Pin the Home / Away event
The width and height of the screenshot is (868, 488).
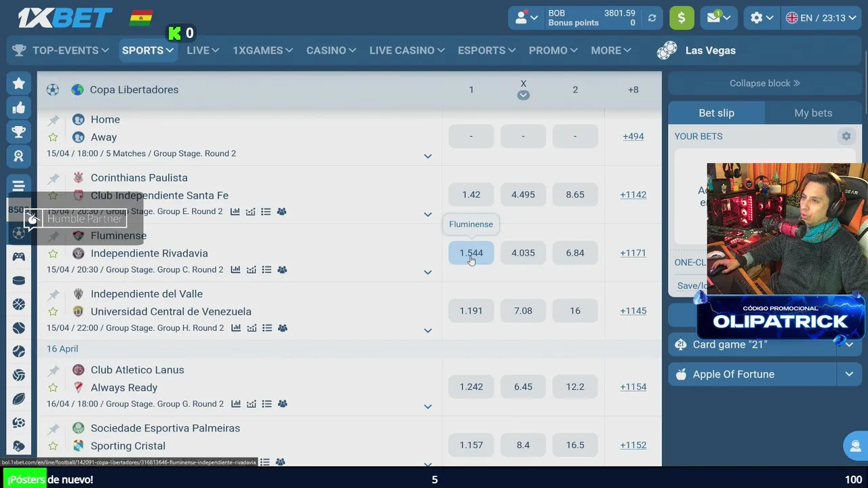[x=53, y=120]
